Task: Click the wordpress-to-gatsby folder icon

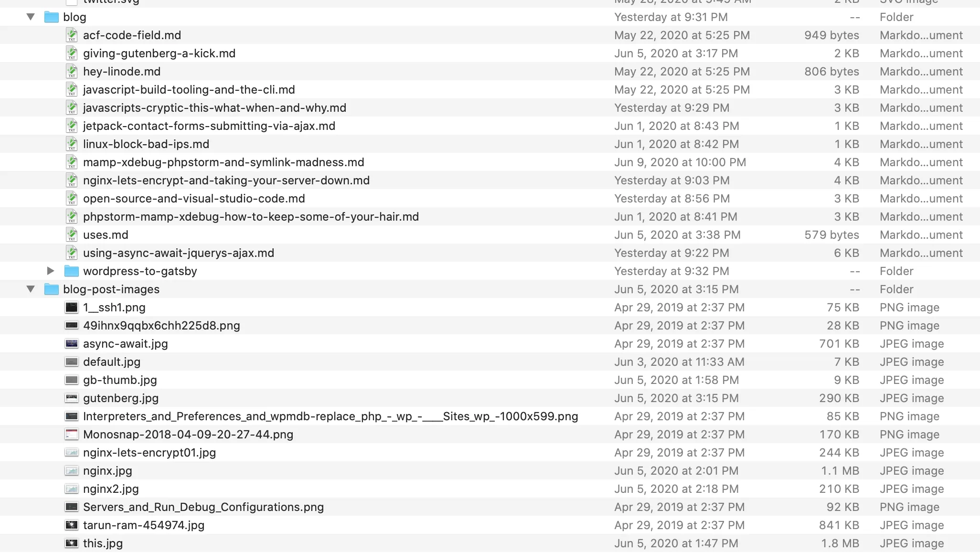Action: click(x=71, y=271)
